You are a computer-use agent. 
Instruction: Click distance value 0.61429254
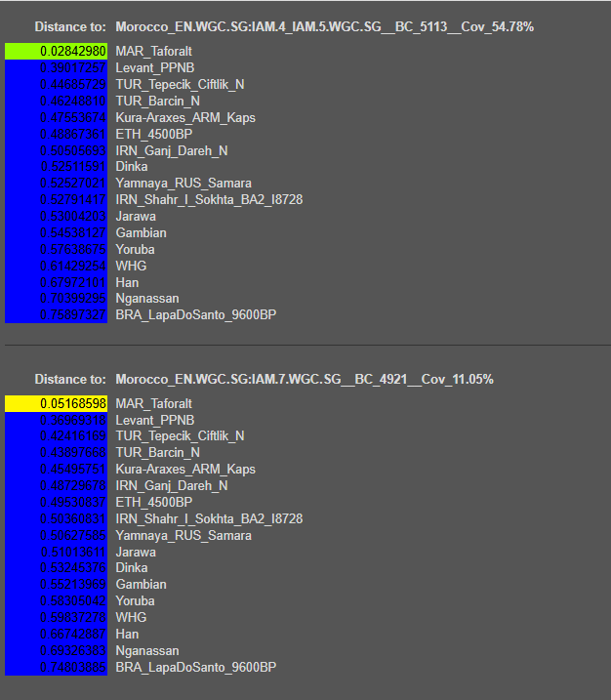(x=56, y=266)
